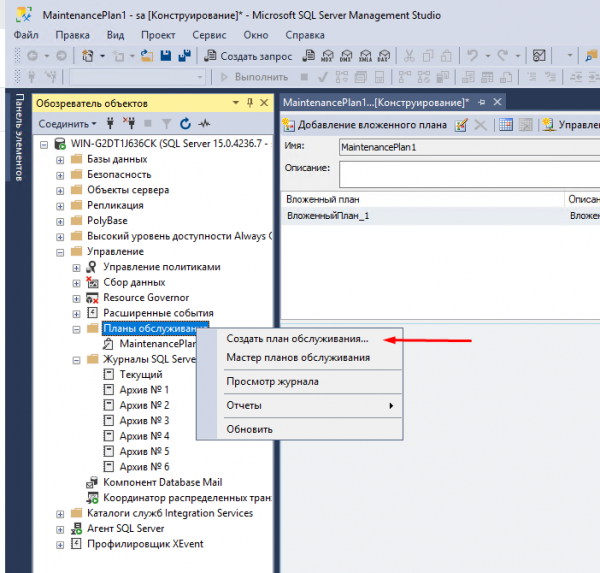Open the Соединить dropdown in Object Explorer

[x=67, y=124]
